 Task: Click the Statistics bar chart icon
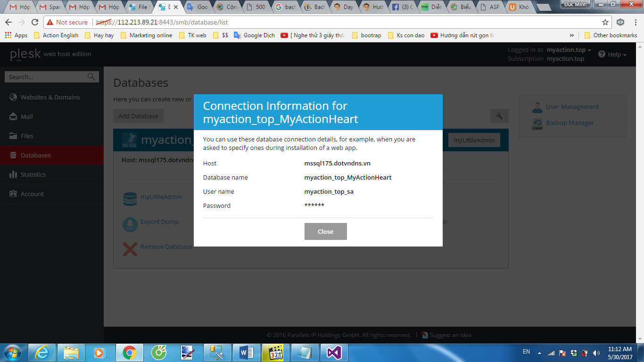tap(13, 174)
